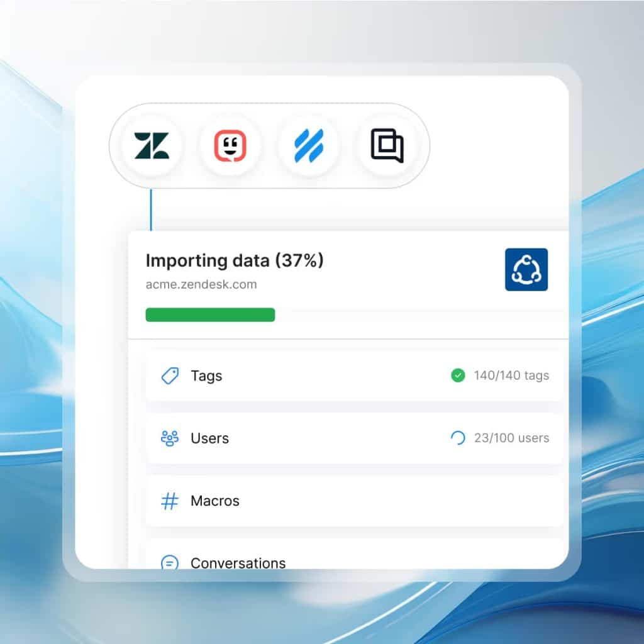Click the green checkmark on Tags row

(458, 375)
